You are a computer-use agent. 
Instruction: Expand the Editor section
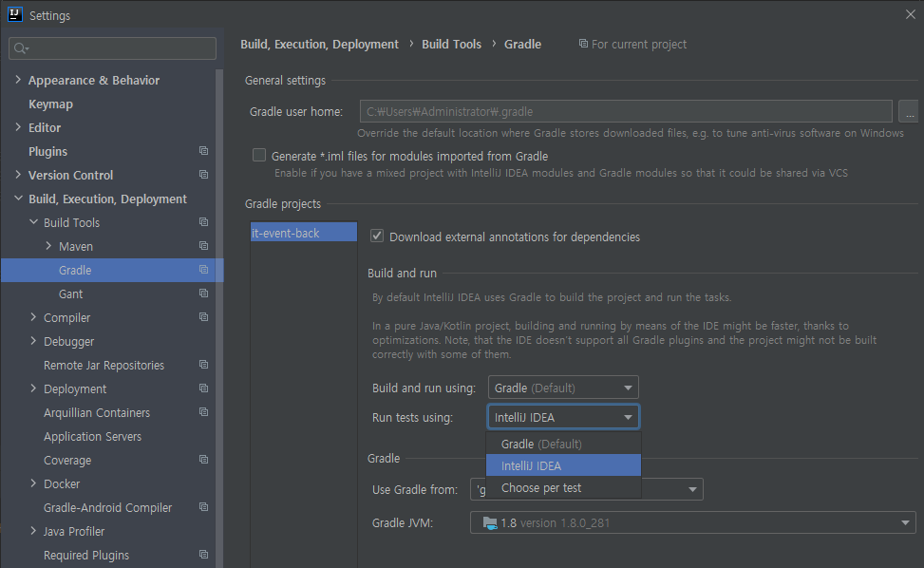tap(18, 127)
